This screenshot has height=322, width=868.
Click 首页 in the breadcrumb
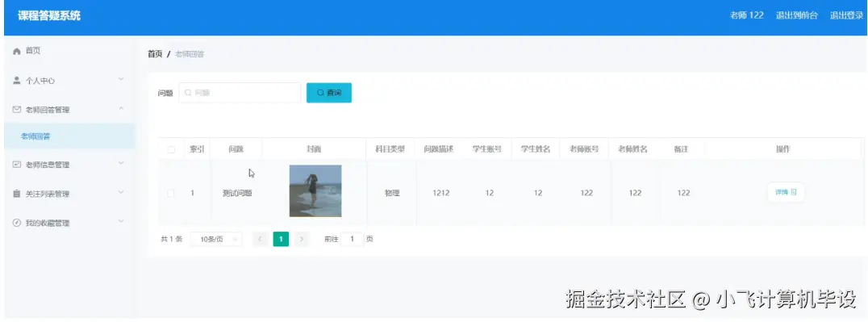click(155, 54)
